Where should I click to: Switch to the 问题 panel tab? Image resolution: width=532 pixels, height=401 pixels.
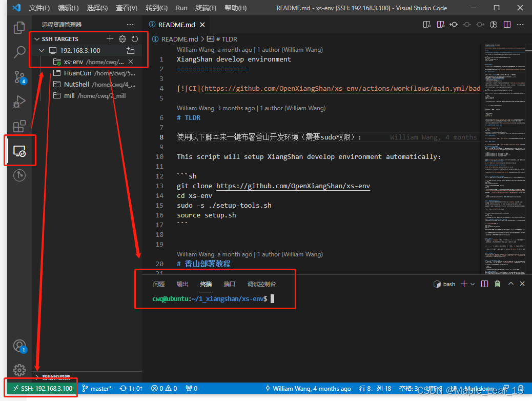[158, 284]
